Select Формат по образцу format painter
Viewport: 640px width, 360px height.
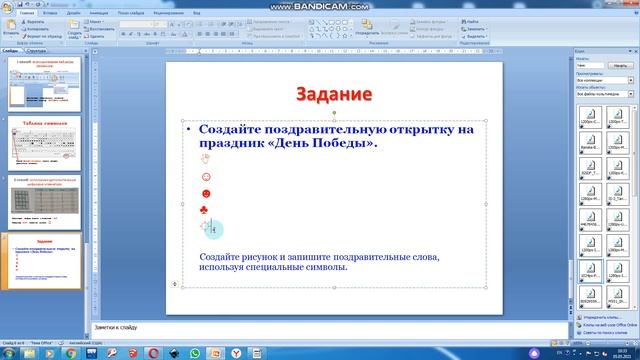coord(42,36)
